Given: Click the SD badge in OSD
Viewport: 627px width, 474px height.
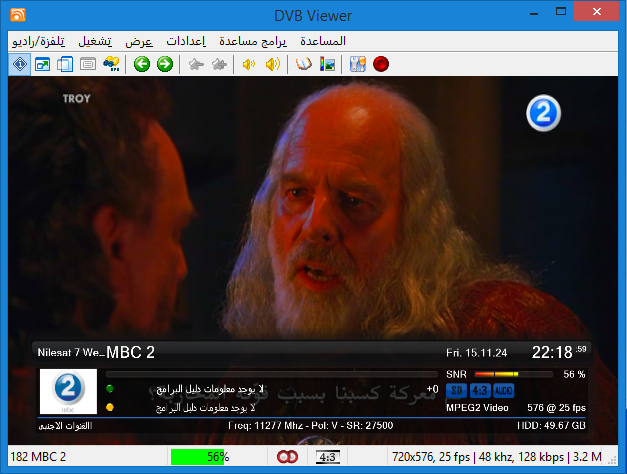Looking at the screenshot, I should tap(457, 390).
